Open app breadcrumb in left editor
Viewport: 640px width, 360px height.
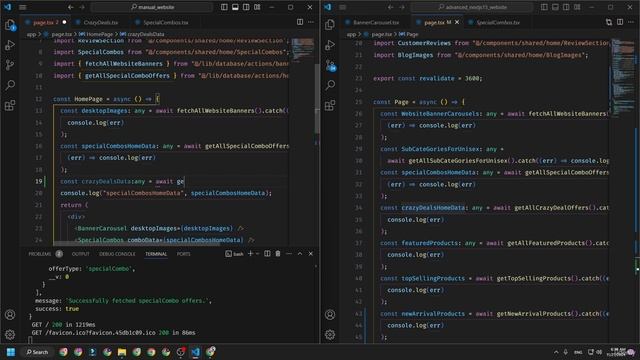pos(31,34)
